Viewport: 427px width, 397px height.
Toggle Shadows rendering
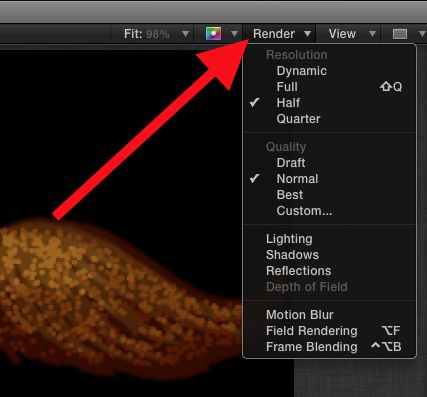click(x=329, y=255)
